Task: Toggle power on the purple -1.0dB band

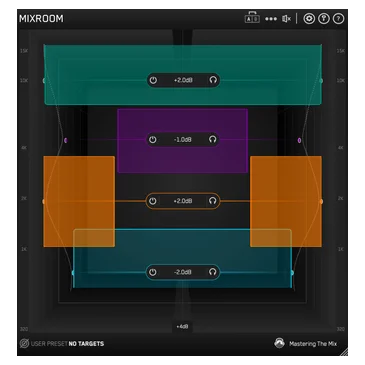Action: [x=153, y=140]
